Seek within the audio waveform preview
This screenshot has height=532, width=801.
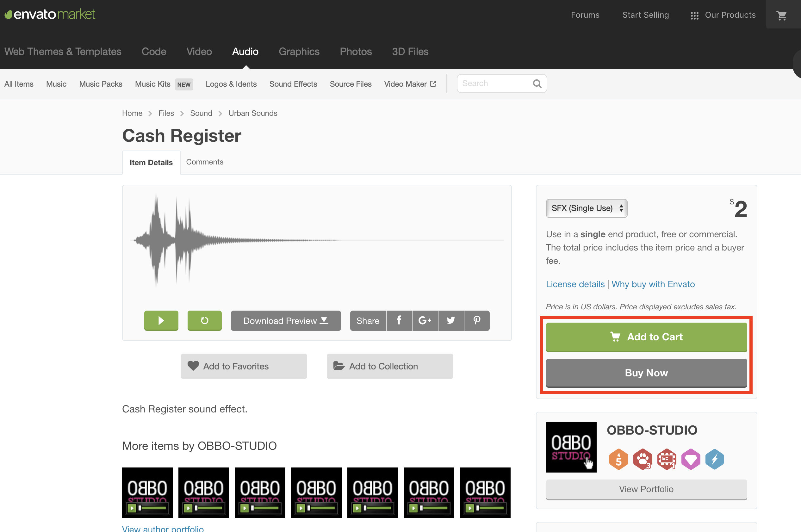317,240
